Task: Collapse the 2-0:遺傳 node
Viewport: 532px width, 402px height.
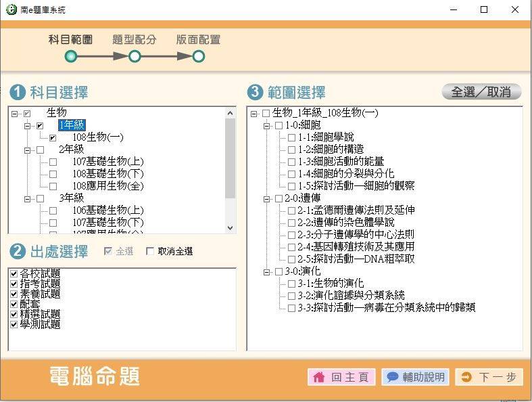Action: pos(266,199)
